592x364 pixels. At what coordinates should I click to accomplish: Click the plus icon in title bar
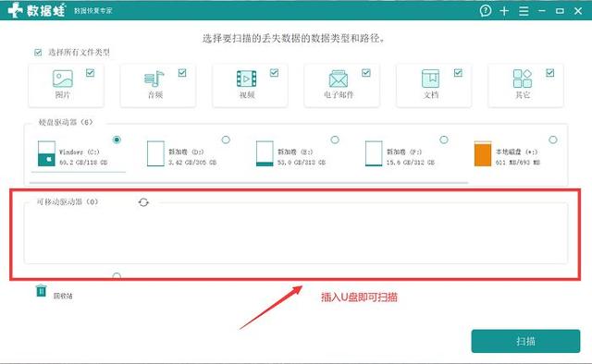click(504, 11)
